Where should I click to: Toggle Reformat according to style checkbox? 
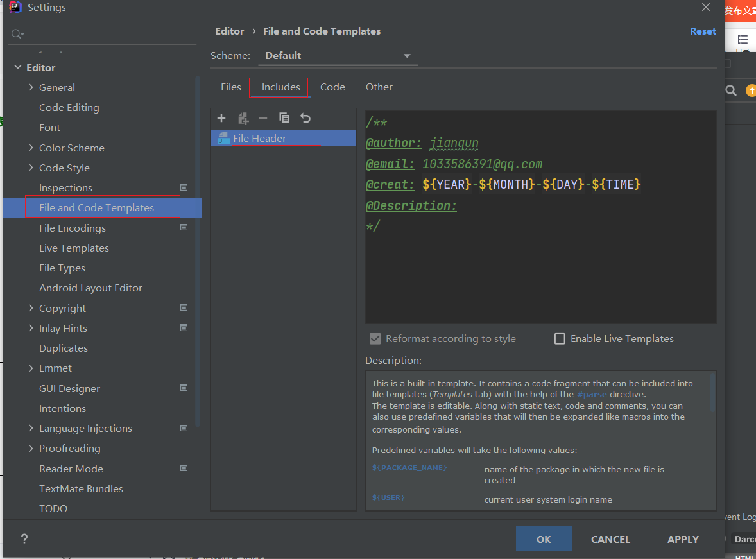pos(375,339)
